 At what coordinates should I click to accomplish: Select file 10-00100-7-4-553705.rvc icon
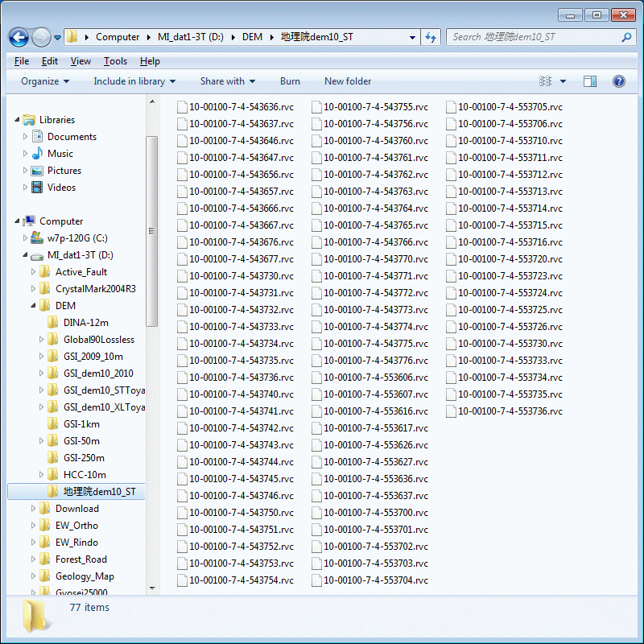451,107
